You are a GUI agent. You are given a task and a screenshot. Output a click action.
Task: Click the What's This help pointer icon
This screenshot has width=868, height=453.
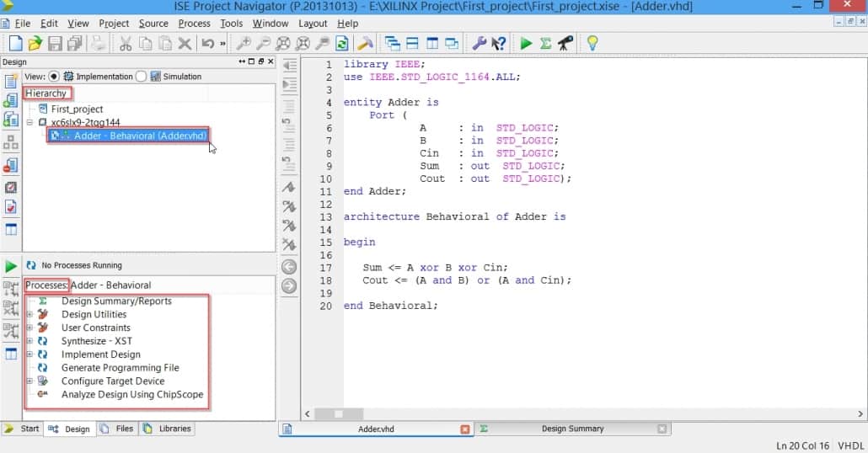pos(498,43)
